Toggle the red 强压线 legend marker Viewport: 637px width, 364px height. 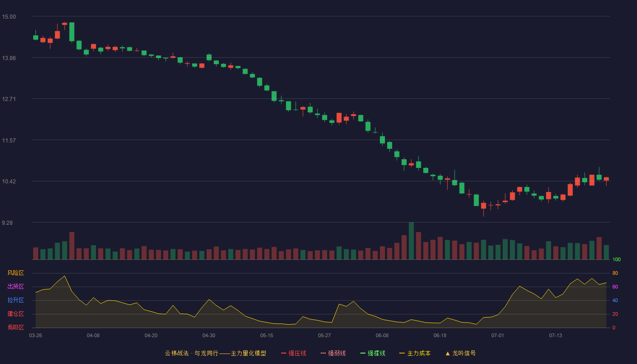[x=283, y=353]
